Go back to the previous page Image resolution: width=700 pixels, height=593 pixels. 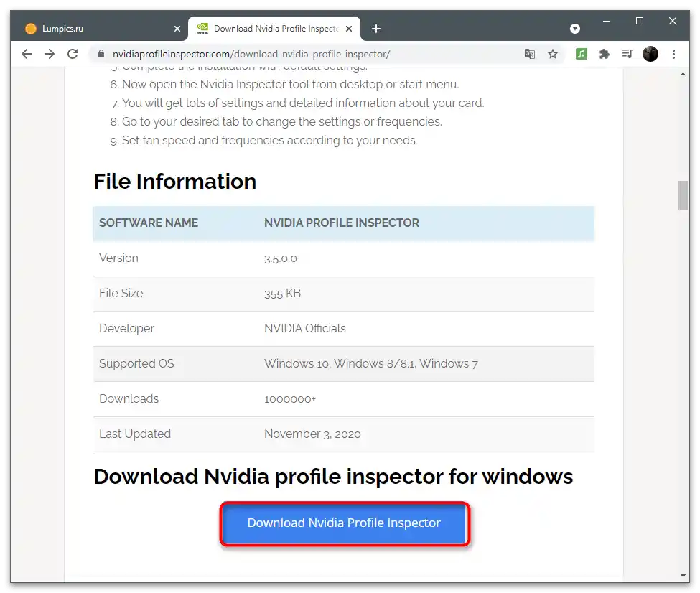tap(27, 54)
